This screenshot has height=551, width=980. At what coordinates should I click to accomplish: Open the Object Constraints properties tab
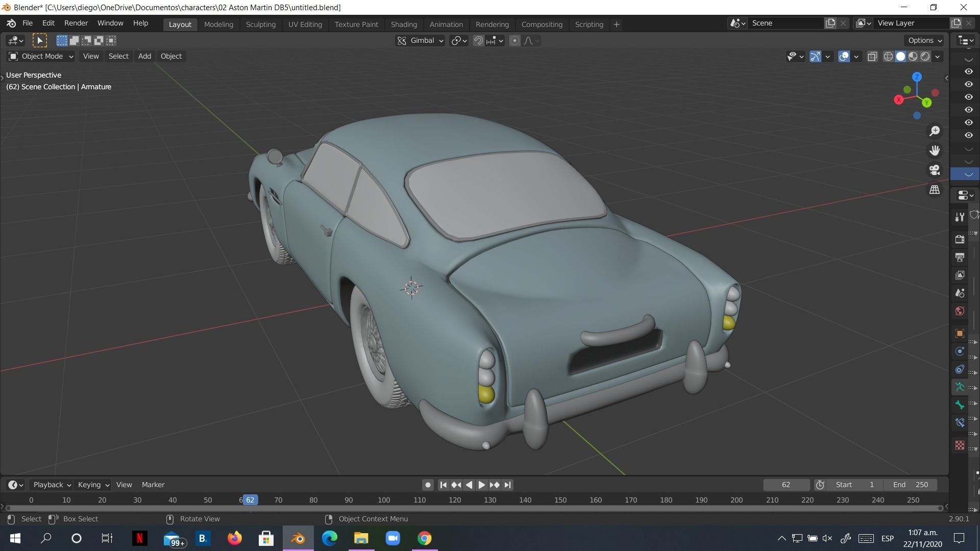(960, 369)
